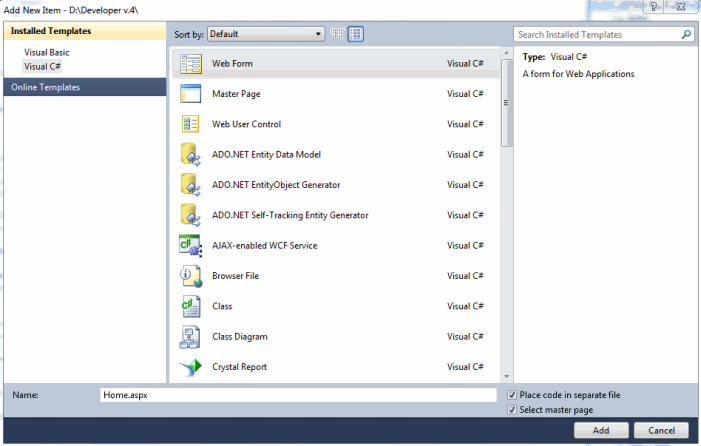
Task: Uncheck Select master page option
Action: coord(512,410)
